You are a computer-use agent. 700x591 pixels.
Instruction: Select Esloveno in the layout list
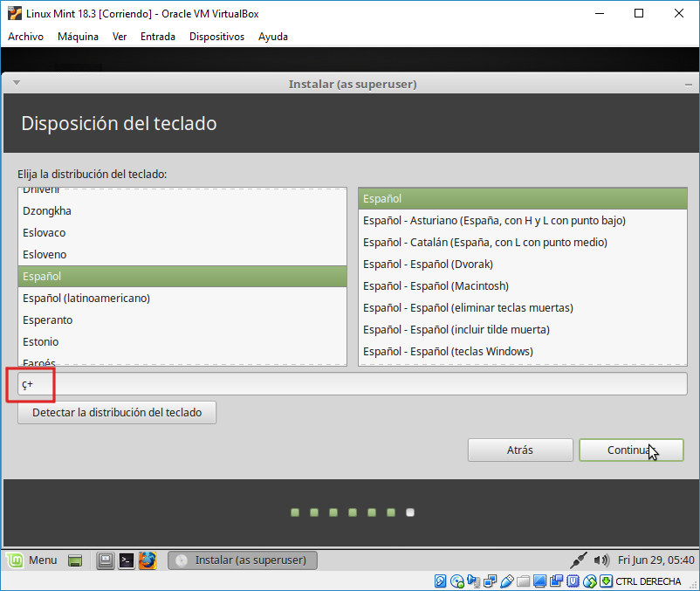pyautogui.click(x=182, y=254)
